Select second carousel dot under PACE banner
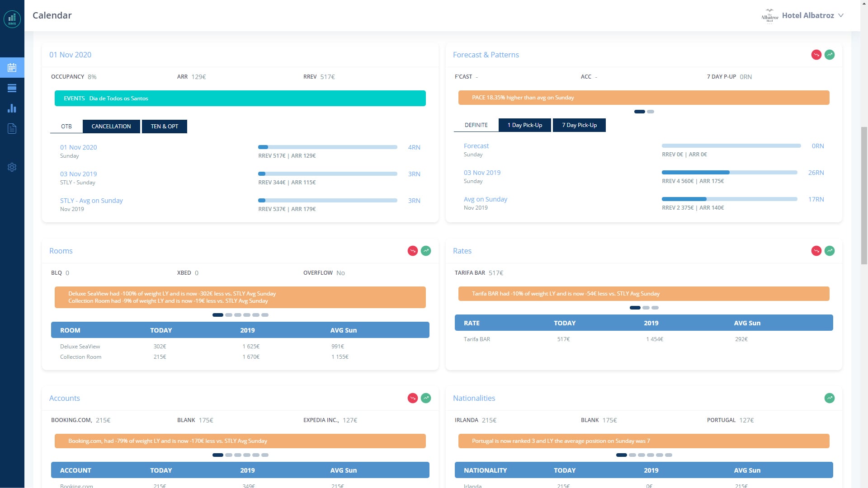868x488 pixels. tap(650, 112)
